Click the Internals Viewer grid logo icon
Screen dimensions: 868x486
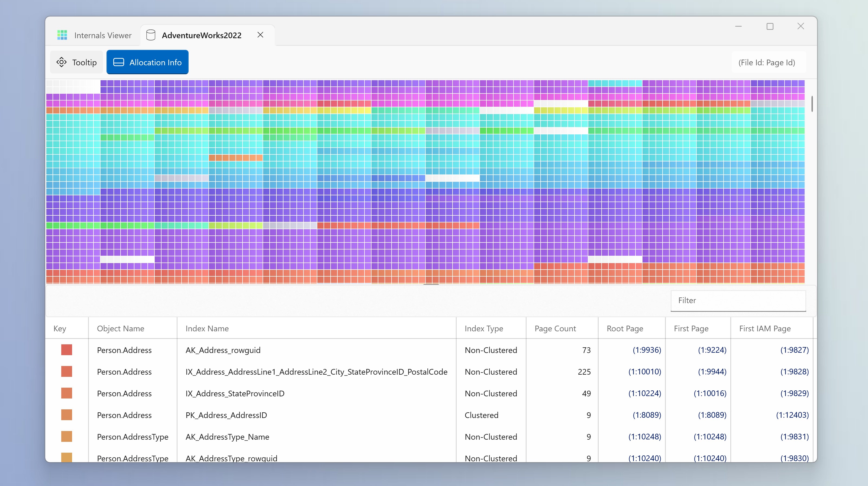(x=62, y=35)
